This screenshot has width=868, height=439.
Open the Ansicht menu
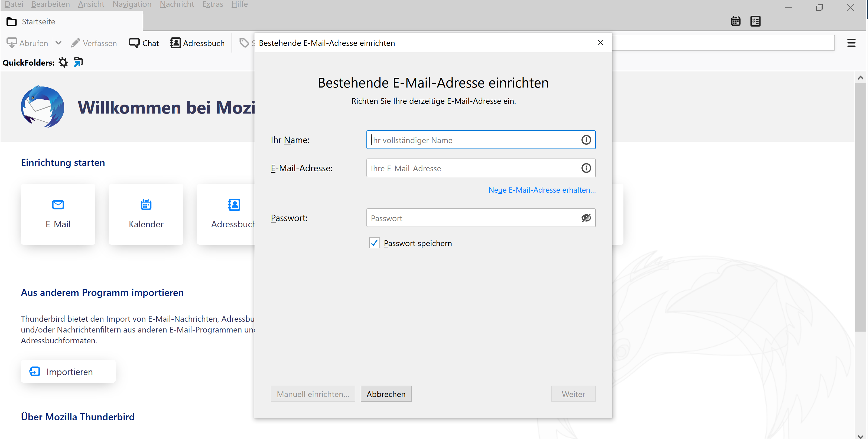91,4
